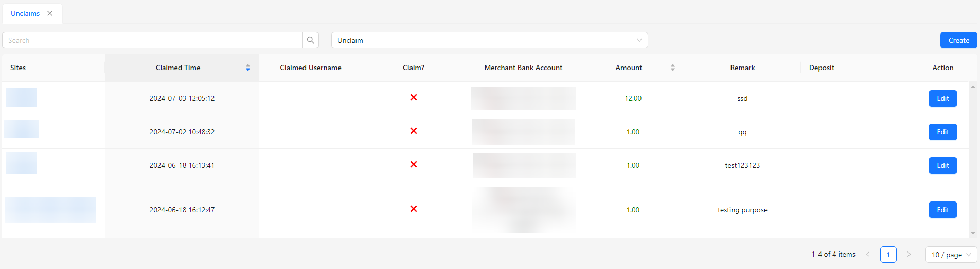Open the 10 / page size dropdown

click(x=951, y=255)
